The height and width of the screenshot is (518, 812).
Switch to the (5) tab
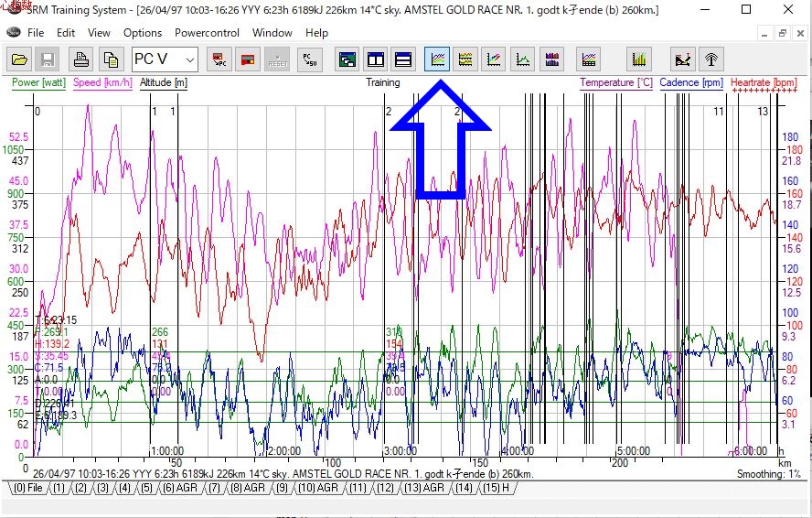pos(146,488)
